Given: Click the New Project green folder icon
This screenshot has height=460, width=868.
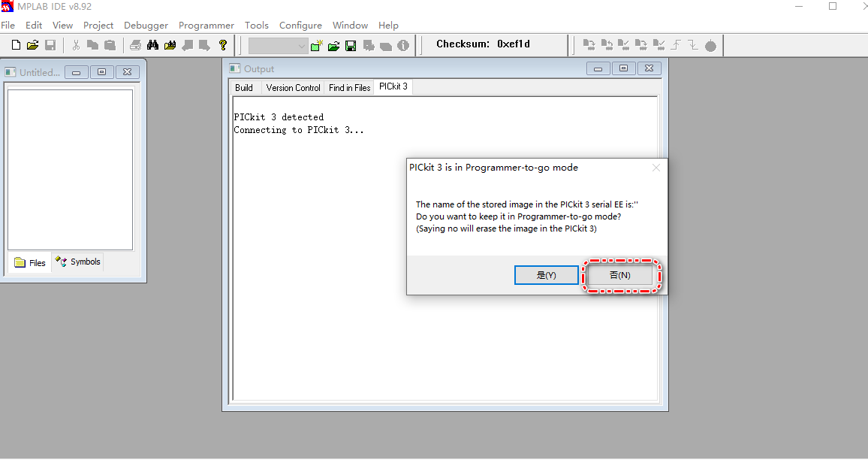Looking at the screenshot, I should (317, 46).
